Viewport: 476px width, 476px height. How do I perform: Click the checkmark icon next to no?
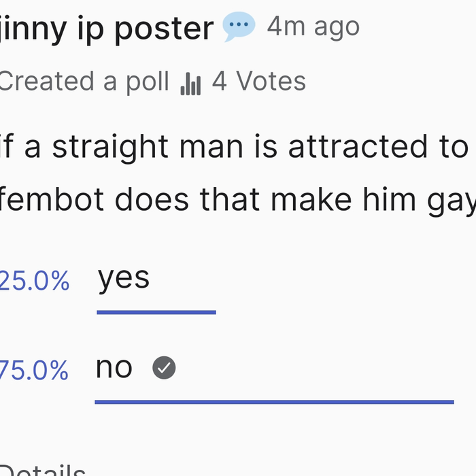click(x=164, y=368)
